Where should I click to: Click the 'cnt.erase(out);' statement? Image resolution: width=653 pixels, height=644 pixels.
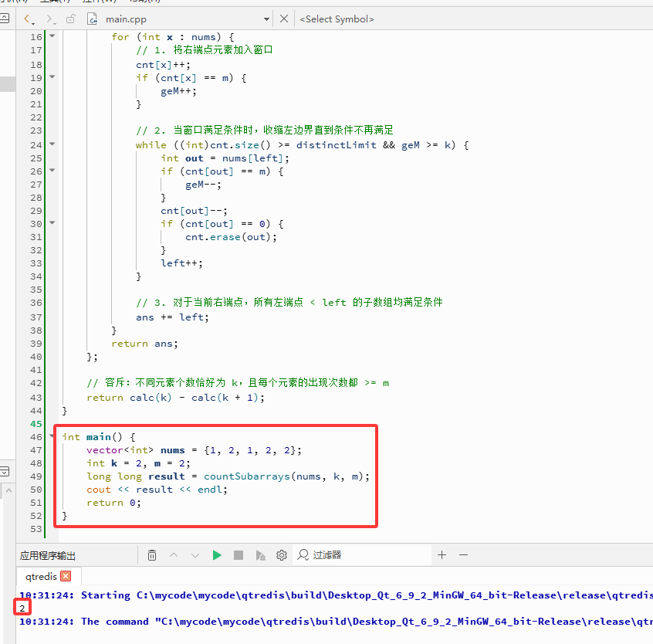pyautogui.click(x=231, y=237)
